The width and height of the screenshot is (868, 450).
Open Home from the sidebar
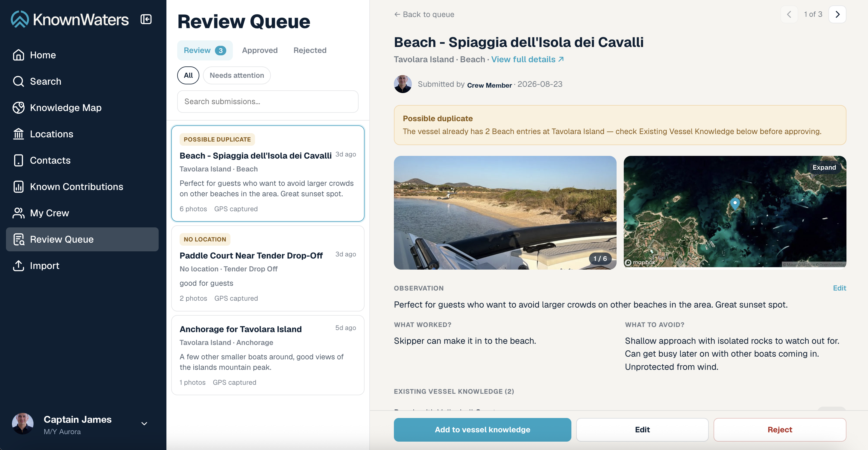pyautogui.click(x=82, y=55)
